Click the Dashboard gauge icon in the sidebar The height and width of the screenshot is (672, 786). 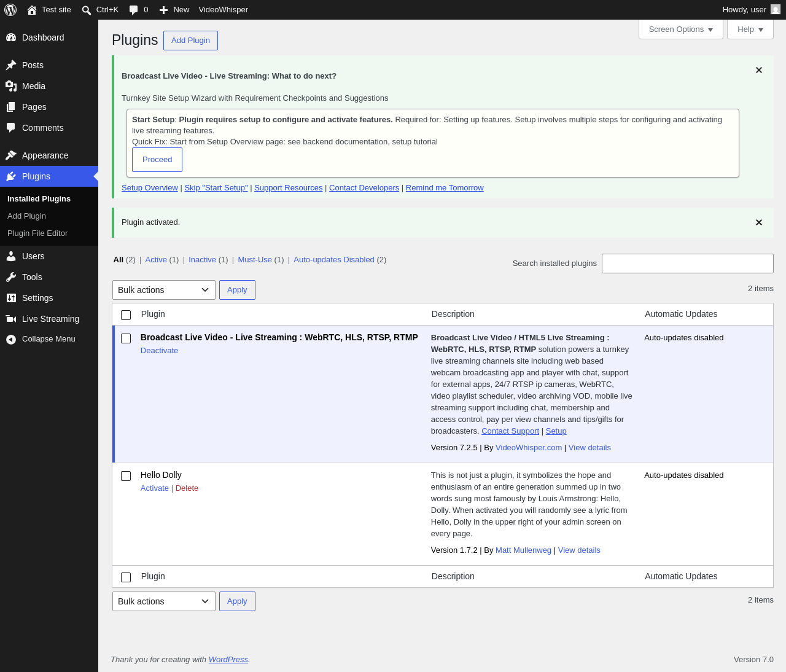click(11, 37)
